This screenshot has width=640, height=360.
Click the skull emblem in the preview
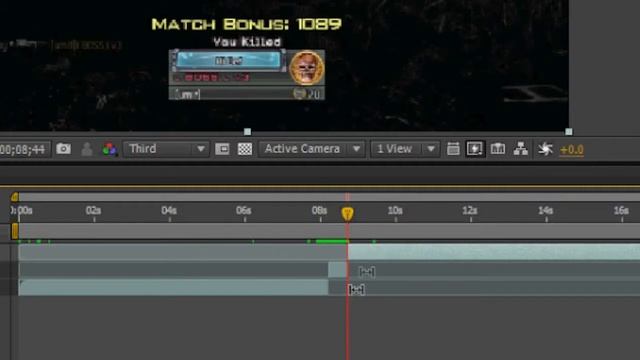[x=307, y=68]
